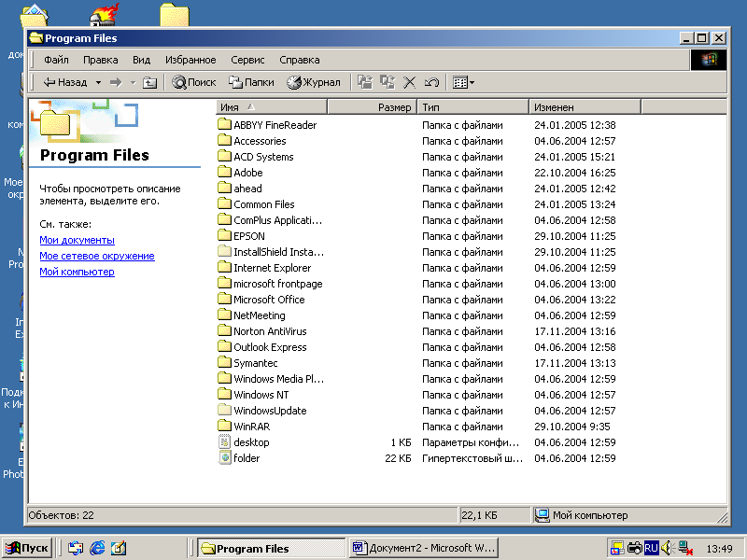
Task: Select the microsoft frontpage folder name
Action: 277,284
